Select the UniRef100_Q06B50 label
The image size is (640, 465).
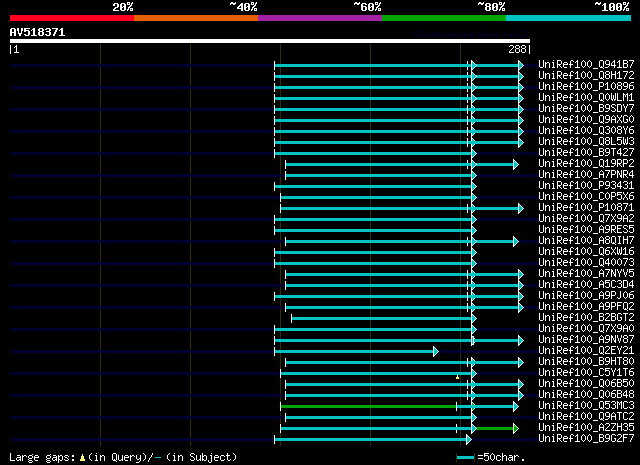(x=586, y=384)
